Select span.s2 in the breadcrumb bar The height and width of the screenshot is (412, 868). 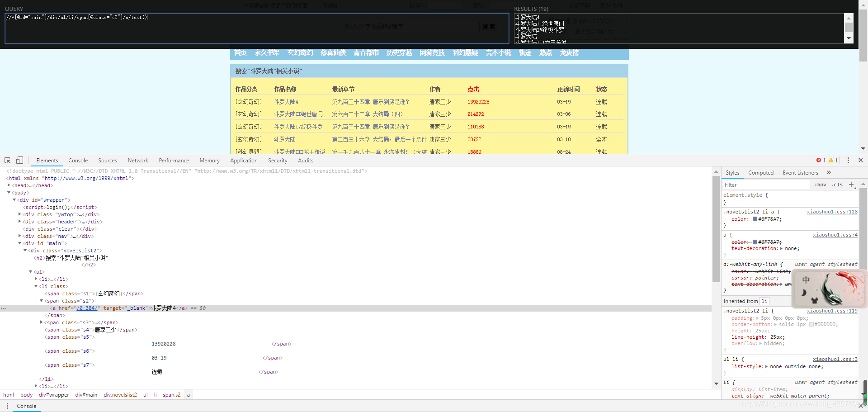point(172,395)
